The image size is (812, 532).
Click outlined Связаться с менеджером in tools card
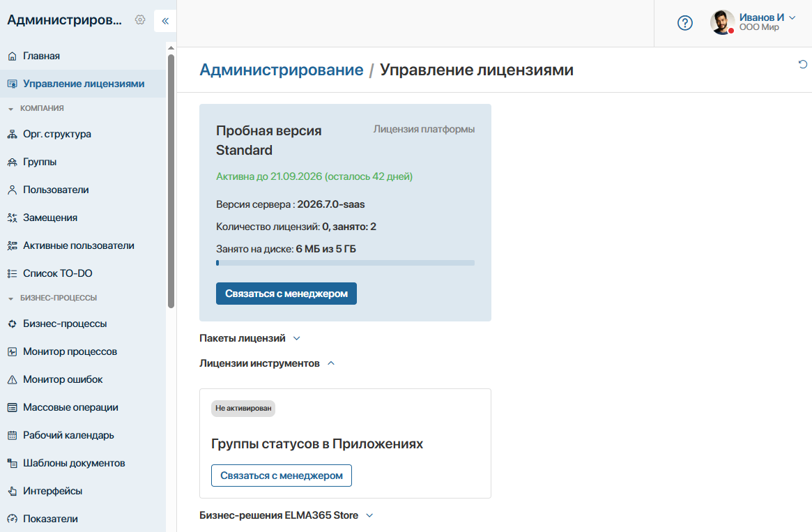point(281,476)
